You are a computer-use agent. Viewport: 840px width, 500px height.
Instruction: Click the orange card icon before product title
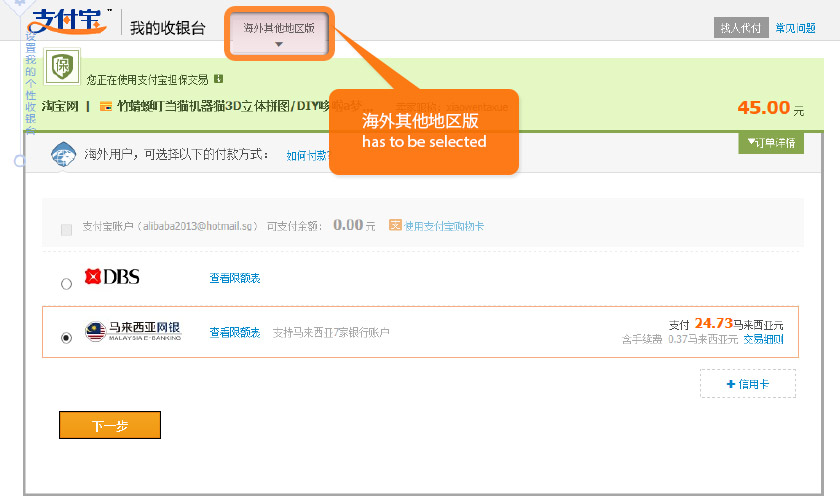pos(106,106)
